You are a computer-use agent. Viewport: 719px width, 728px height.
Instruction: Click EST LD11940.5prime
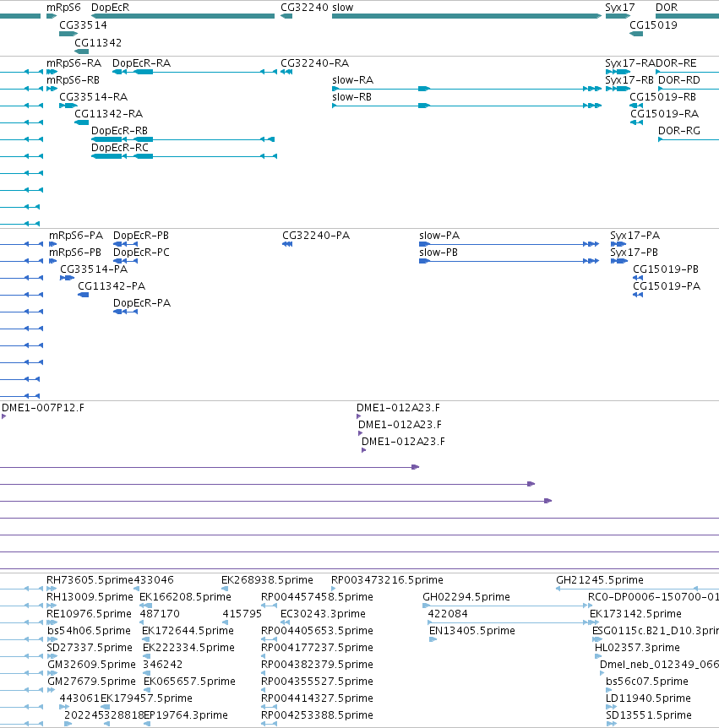click(648, 698)
